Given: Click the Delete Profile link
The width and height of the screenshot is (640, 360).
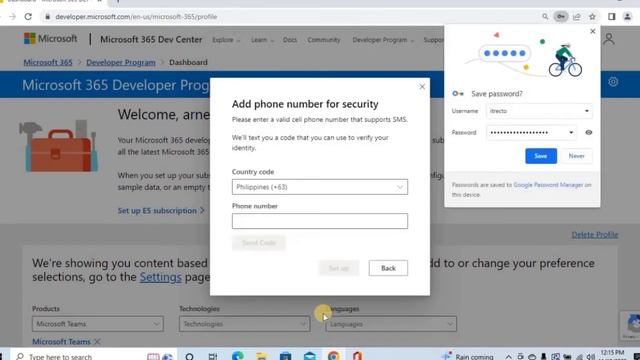Looking at the screenshot, I should 595,235.
